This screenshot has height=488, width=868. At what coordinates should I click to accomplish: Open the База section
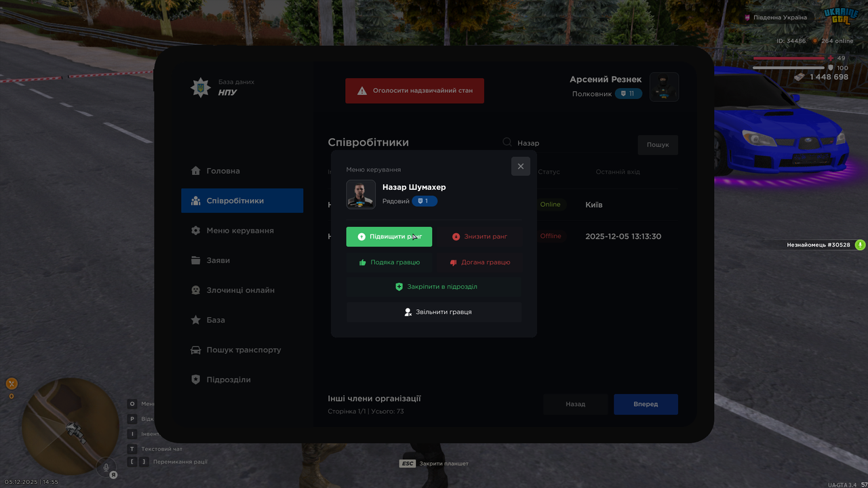click(x=242, y=320)
